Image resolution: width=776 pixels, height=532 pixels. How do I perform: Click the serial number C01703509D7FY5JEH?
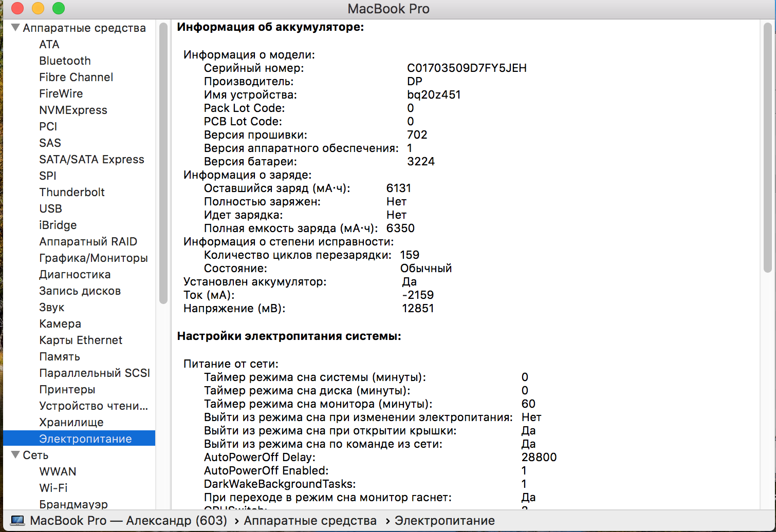pos(467,68)
